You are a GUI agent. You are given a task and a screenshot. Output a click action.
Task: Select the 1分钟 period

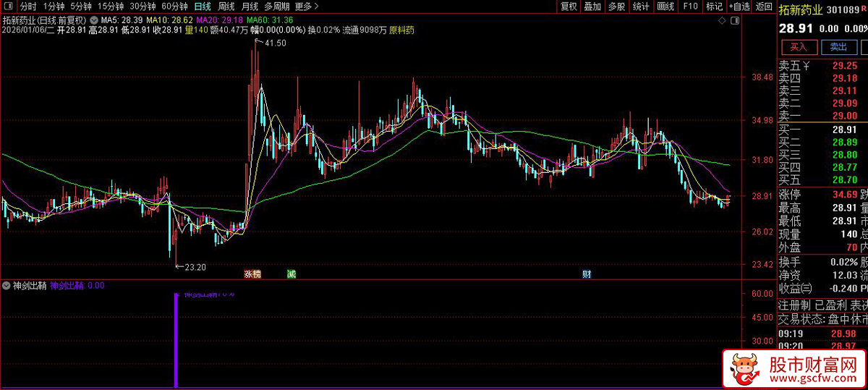click(54, 7)
